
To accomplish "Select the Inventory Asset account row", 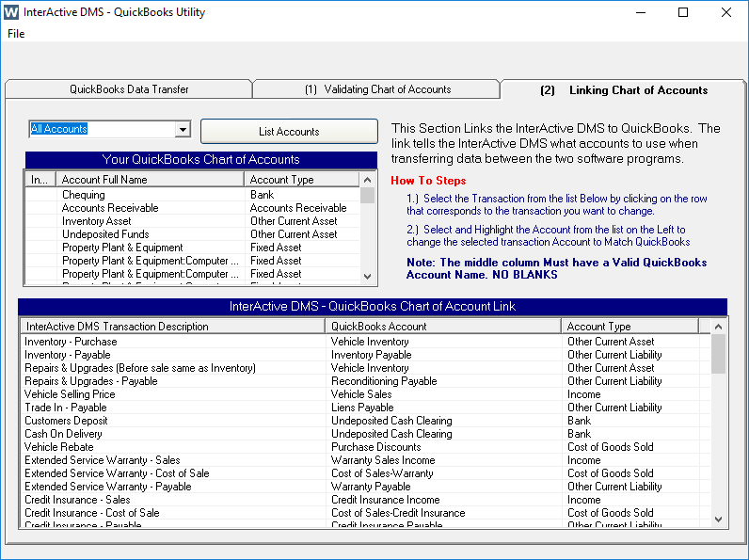I will [192, 221].
